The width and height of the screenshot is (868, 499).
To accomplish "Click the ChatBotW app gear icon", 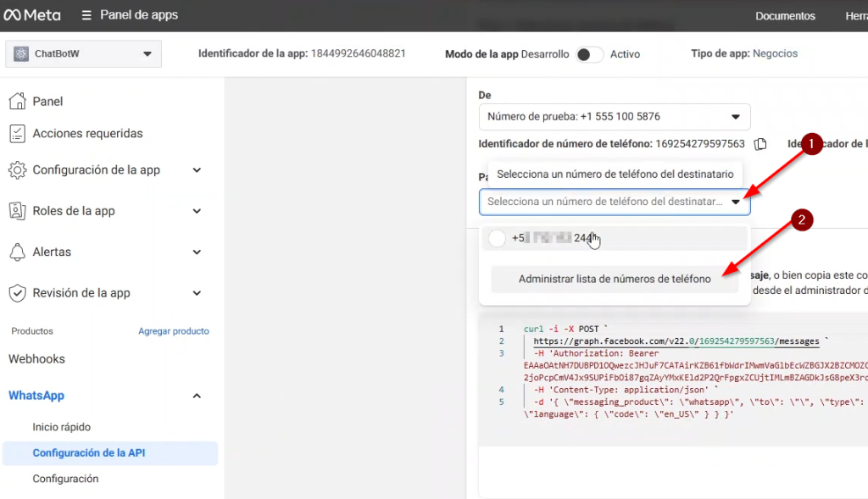I will click(21, 53).
